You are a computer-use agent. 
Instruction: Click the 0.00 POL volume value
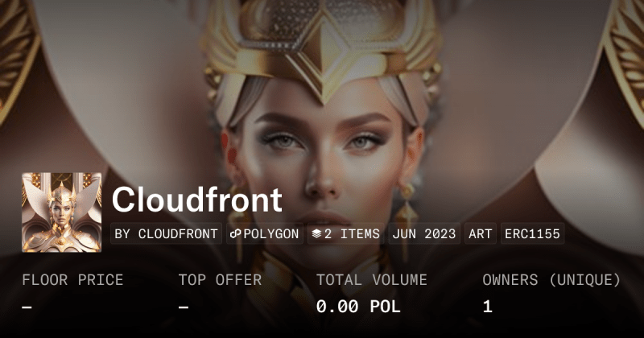[358, 307]
